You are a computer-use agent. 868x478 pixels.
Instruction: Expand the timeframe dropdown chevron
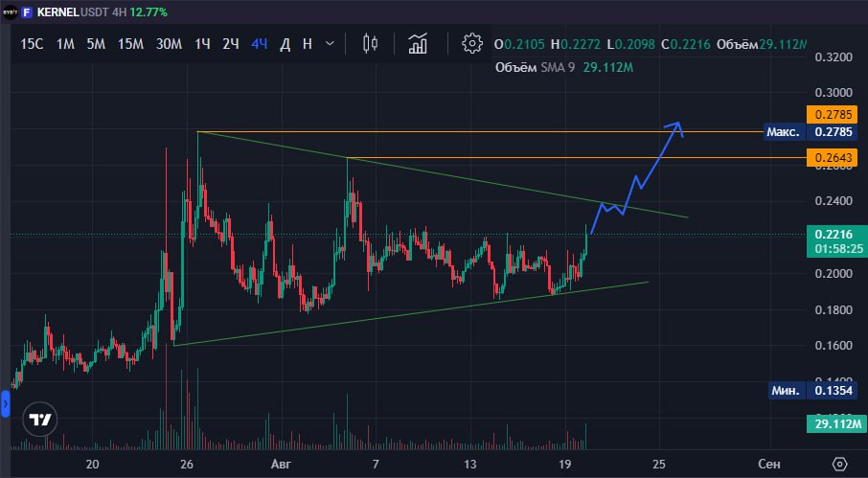coord(330,44)
